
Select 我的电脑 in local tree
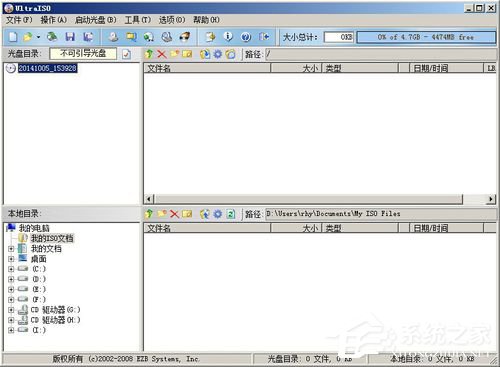point(34,228)
